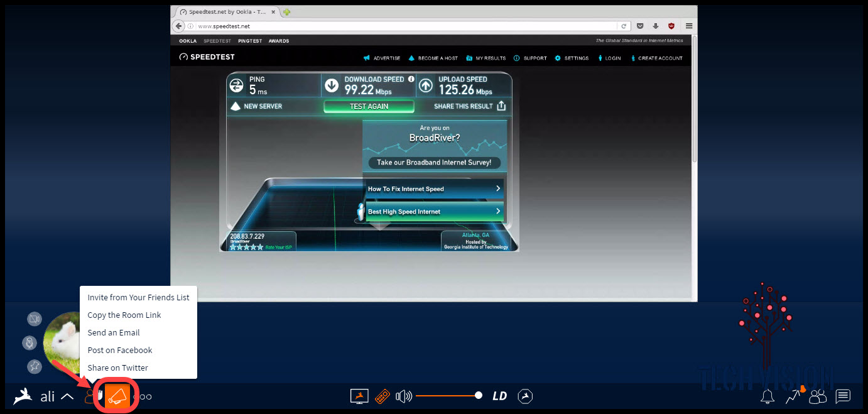Open the friends list people icon
Viewport: 868px width, 414px height.
(x=818, y=396)
